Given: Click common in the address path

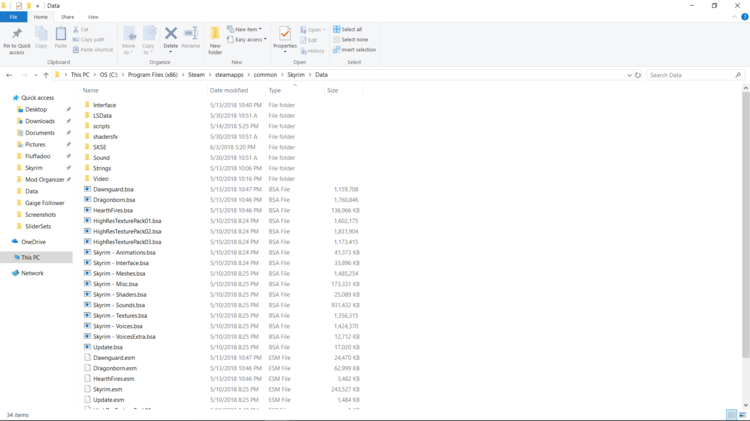Looking at the screenshot, I should (x=265, y=75).
